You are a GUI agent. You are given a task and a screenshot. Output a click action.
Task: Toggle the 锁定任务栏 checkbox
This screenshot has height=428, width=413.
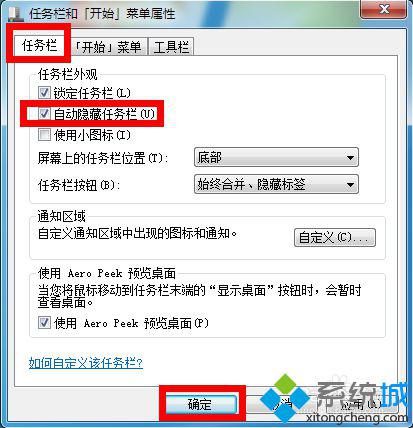pos(44,93)
